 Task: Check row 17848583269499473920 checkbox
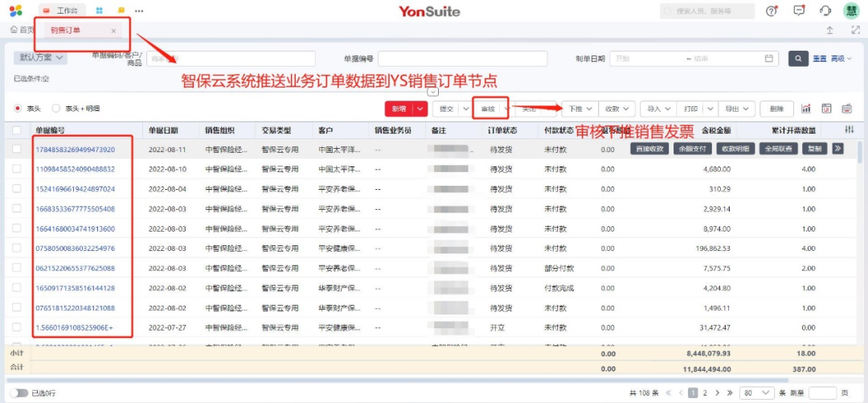tap(17, 149)
